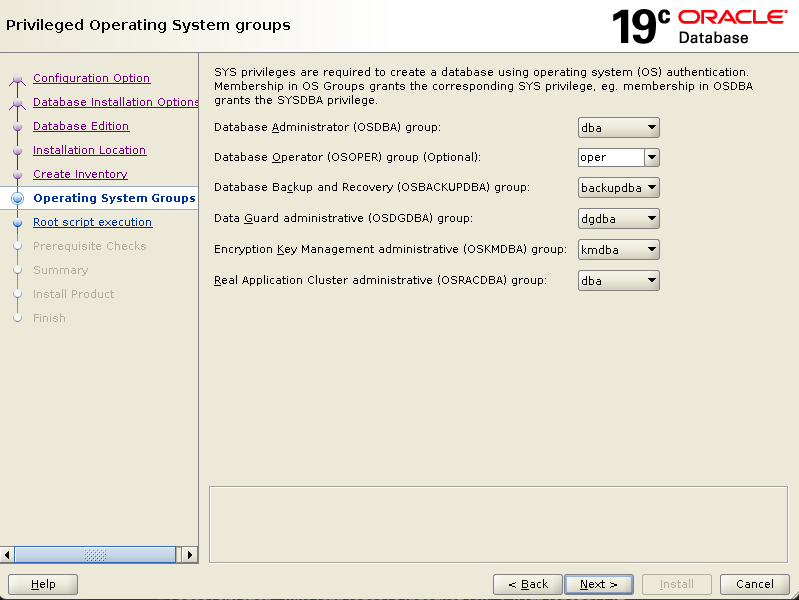Click the Installation Location step marker icon
This screenshot has width=799, height=600.
[x=17, y=150]
